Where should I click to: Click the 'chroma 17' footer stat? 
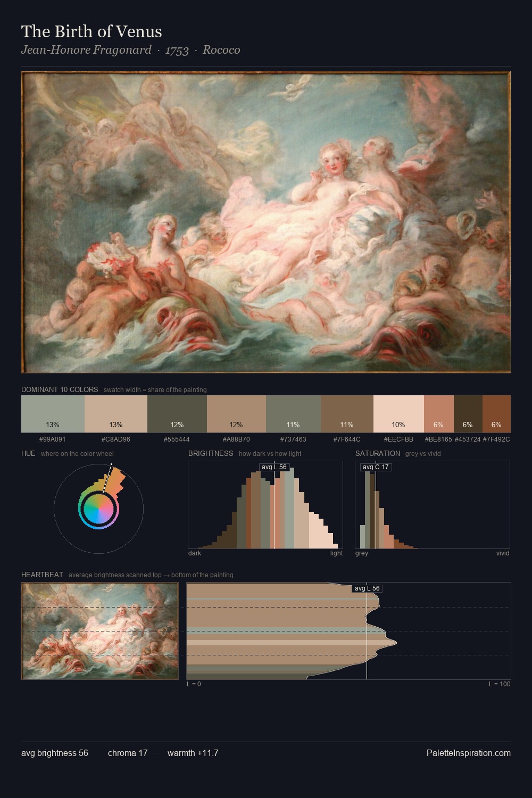[x=128, y=753]
